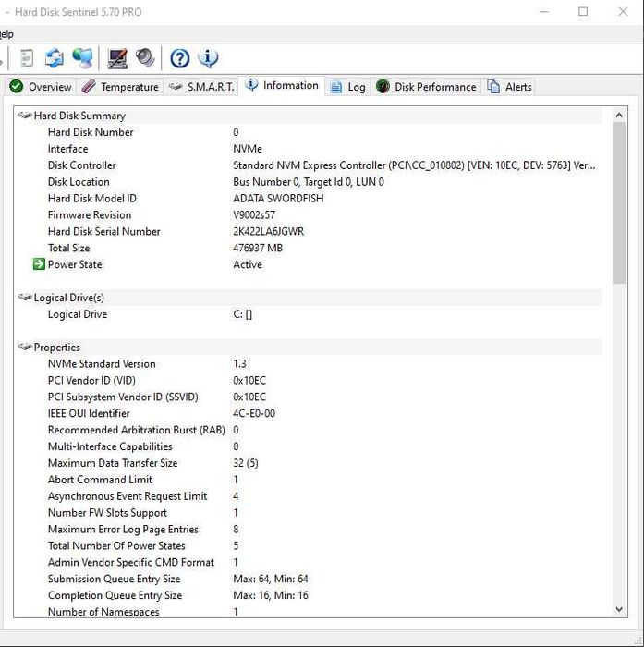Viewport: 644px width, 647px height.
Task: Open the Temperature tab
Action: 120,87
